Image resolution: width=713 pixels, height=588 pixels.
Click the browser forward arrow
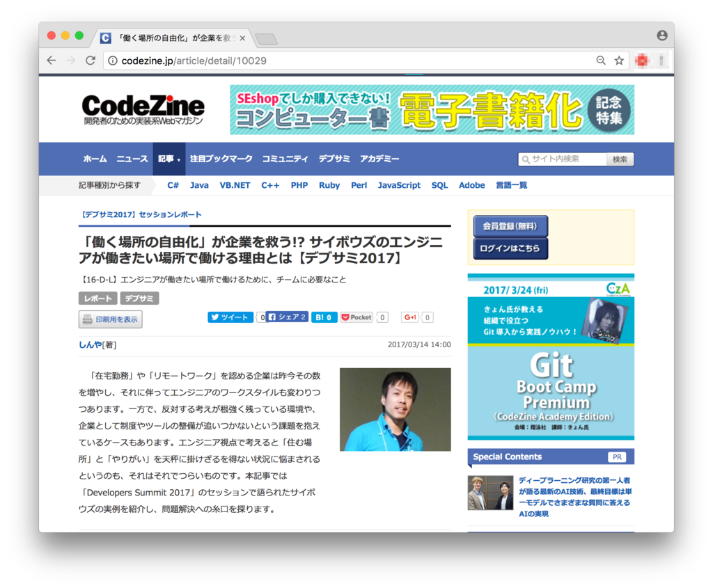click(x=71, y=61)
